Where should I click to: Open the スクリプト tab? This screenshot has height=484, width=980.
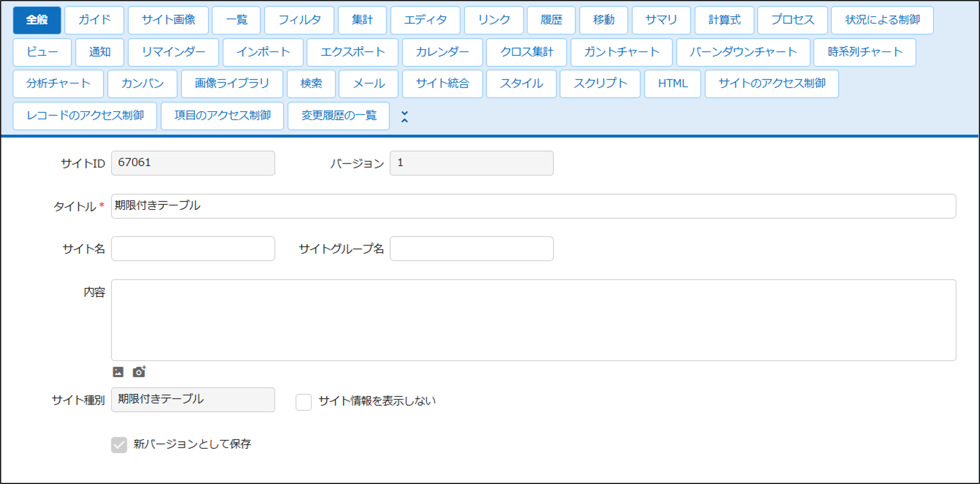pyautogui.click(x=600, y=84)
